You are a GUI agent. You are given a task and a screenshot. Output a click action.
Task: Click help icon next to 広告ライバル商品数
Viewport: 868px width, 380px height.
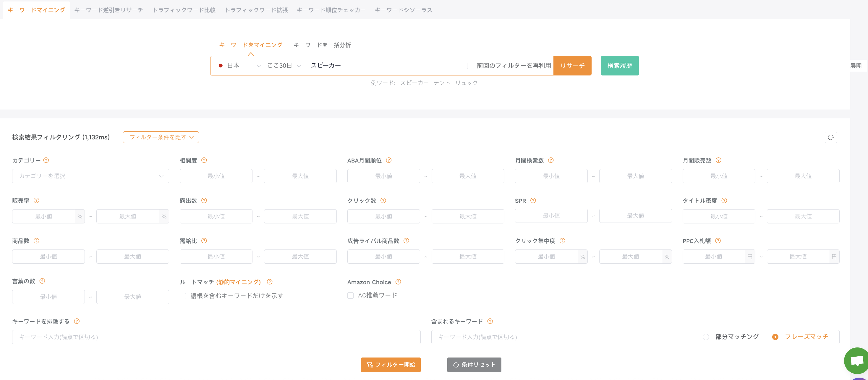[x=406, y=240]
